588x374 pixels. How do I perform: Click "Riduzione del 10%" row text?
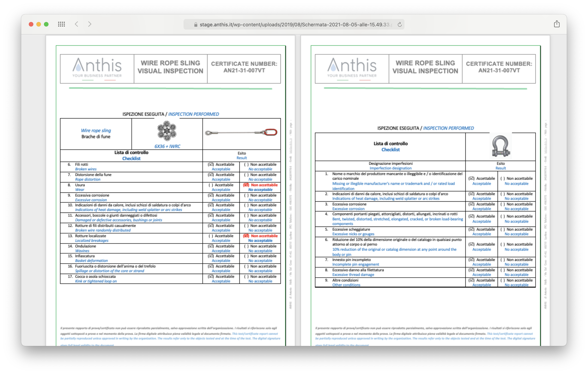397,242
